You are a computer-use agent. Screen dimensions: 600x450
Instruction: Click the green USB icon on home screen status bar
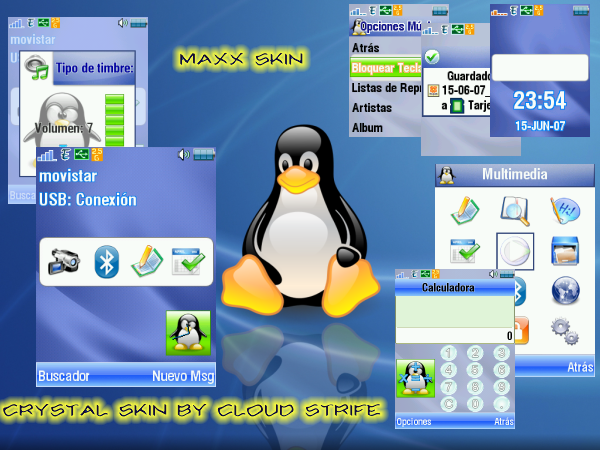tap(82, 155)
